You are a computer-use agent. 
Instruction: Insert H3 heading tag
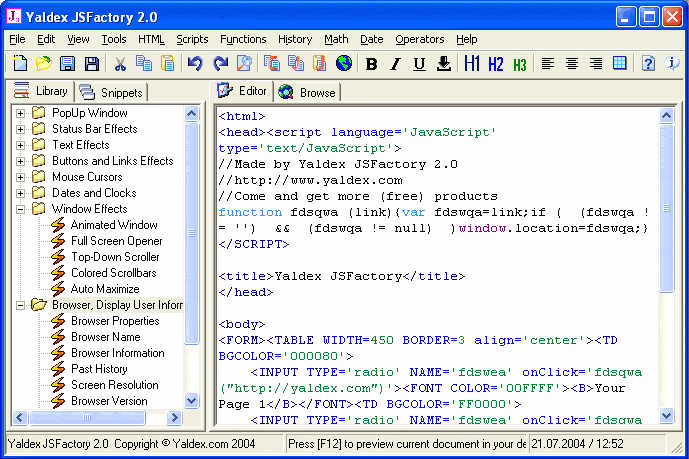tap(519, 65)
